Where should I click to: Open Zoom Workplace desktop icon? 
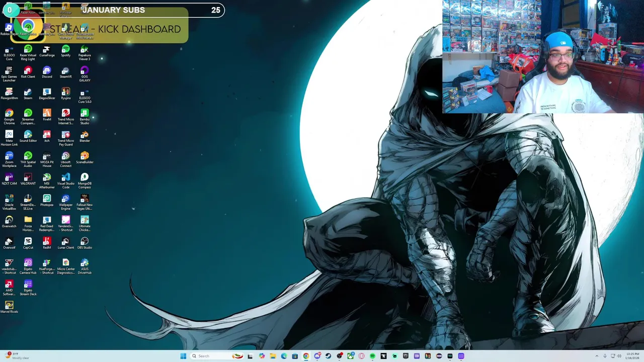[9, 159]
